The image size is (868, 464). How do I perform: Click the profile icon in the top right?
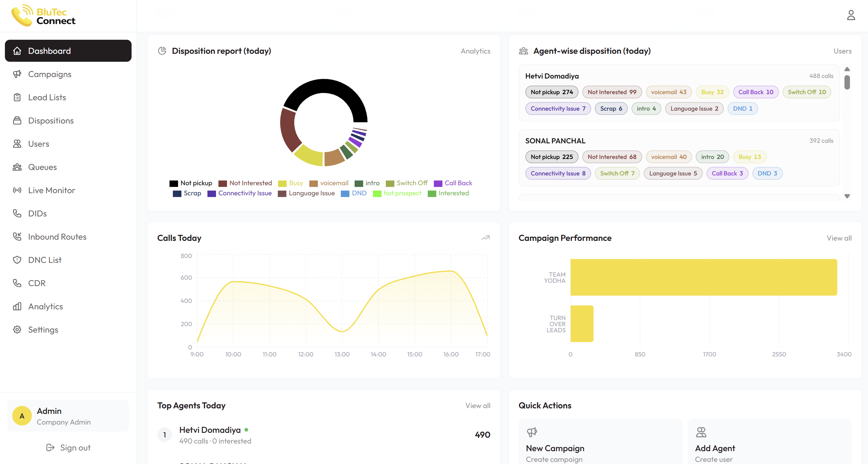point(851,15)
